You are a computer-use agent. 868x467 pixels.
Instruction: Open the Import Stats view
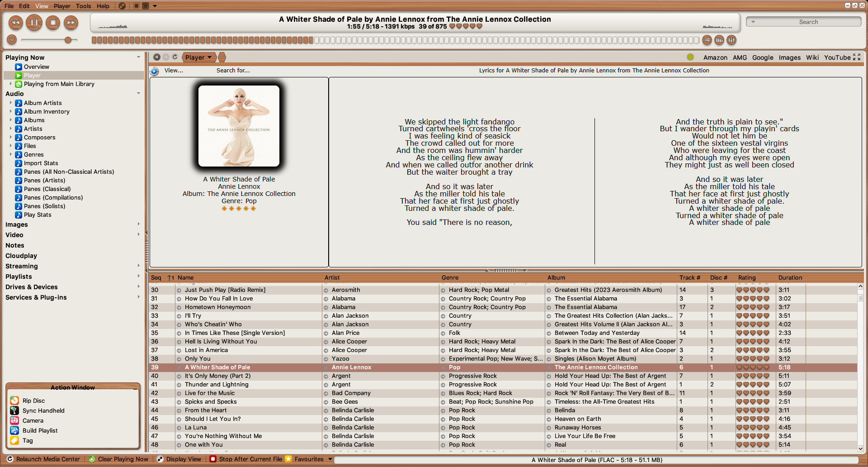(41, 163)
